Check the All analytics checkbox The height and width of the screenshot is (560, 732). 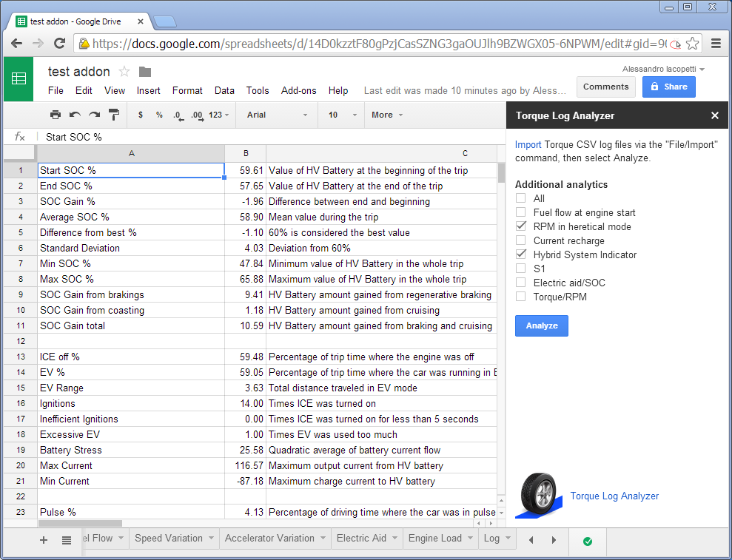pos(520,198)
